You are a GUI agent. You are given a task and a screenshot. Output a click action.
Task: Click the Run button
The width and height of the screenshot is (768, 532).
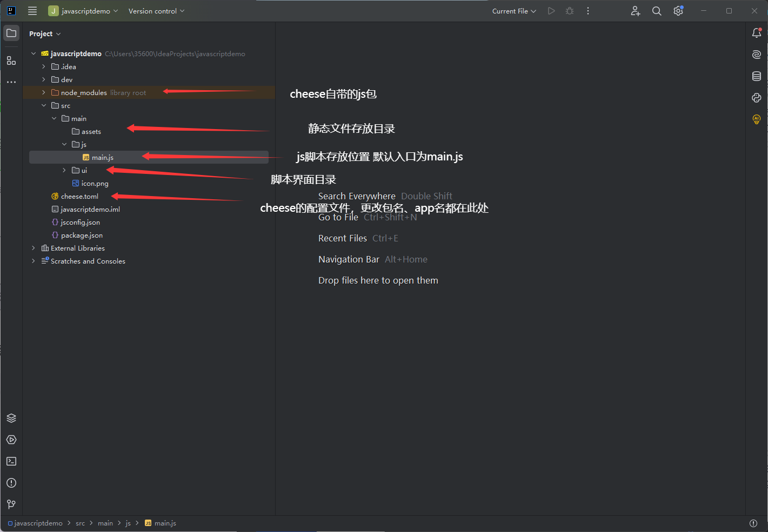click(x=551, y=11)
